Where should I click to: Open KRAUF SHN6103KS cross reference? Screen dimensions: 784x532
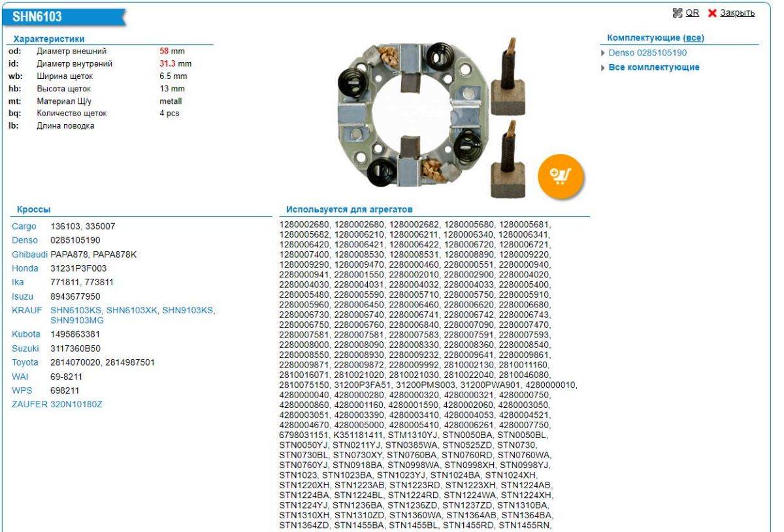pos(76,310)
